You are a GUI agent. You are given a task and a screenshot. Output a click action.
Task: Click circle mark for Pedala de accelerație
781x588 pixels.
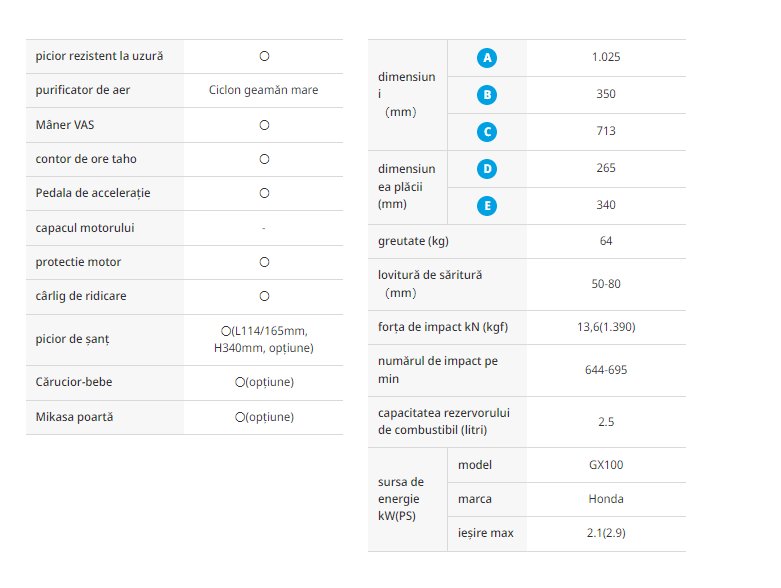[264, 193]
